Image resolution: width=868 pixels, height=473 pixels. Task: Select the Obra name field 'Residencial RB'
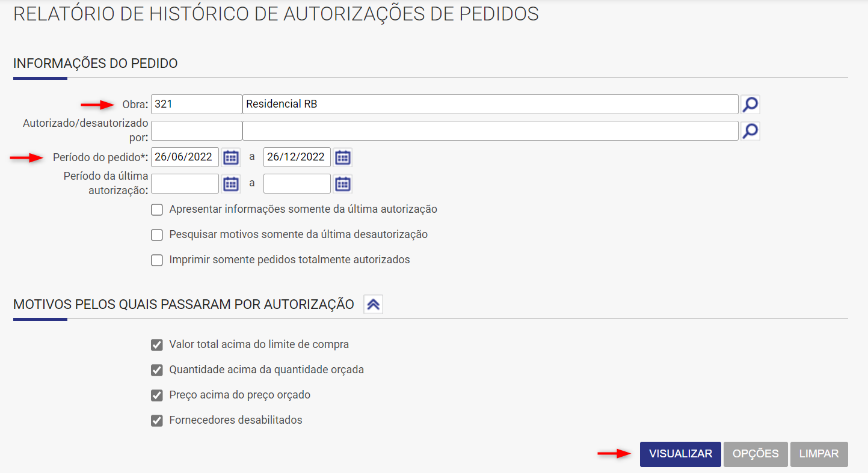coord(490,105)
